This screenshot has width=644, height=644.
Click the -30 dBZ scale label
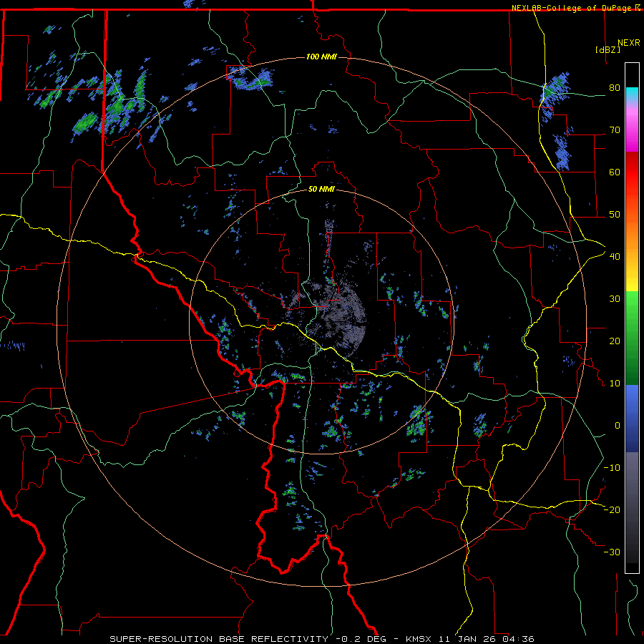tap(612, 552)
